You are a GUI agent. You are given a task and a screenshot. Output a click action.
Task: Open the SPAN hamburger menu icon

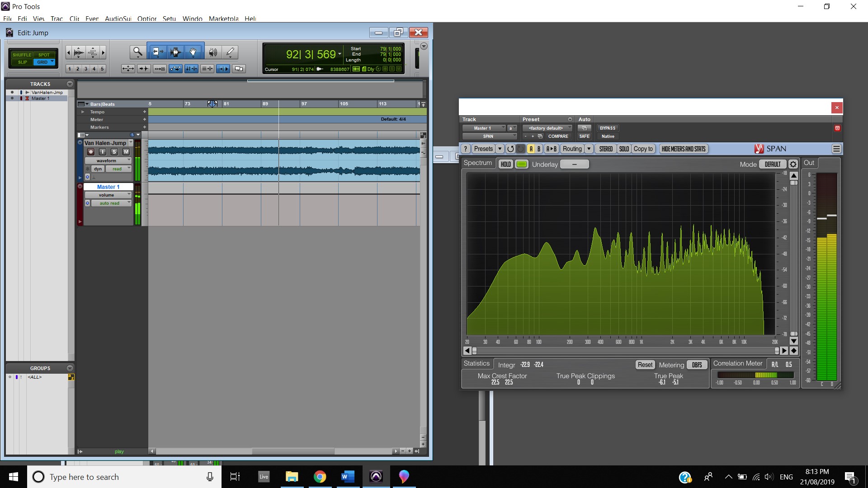tap(836, 149)
